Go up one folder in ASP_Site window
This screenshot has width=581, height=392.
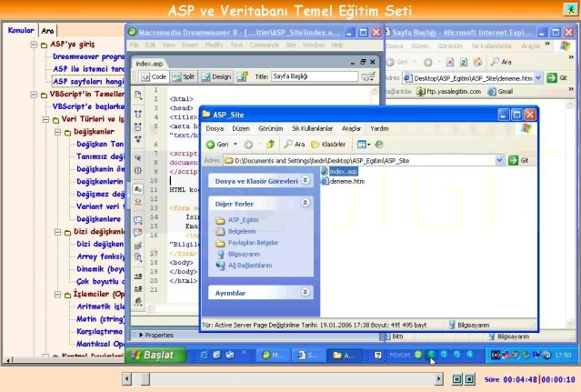coord(270,144)
